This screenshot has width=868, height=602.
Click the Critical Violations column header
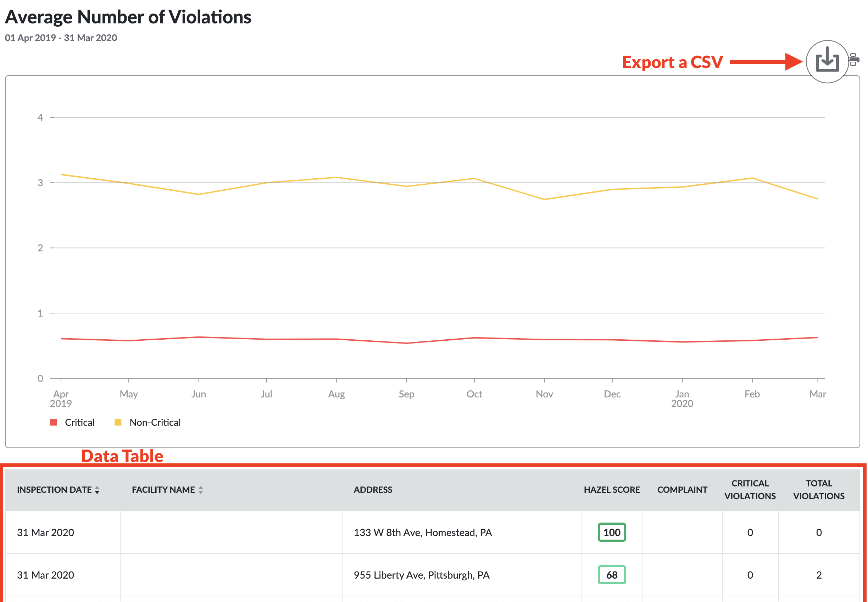pos(750,490)
